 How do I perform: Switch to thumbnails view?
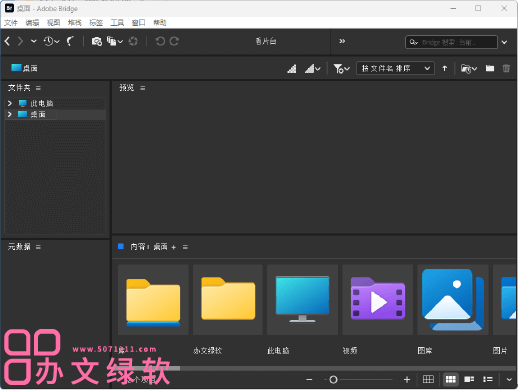pyautogui.click(x=451, y=379)
